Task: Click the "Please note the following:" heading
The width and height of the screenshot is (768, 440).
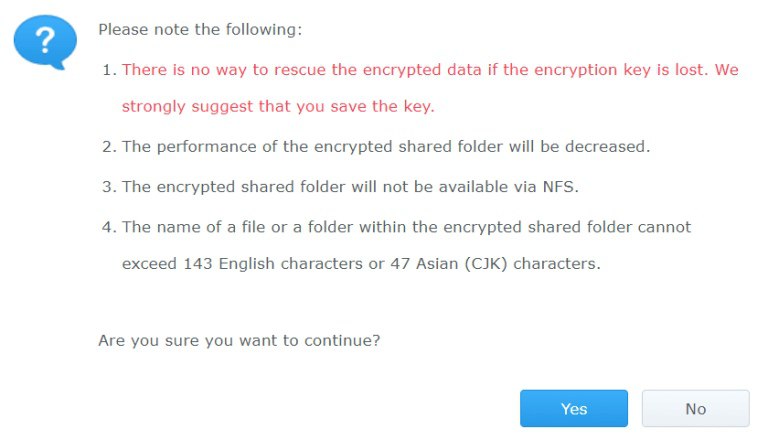Action: point(200,29)
